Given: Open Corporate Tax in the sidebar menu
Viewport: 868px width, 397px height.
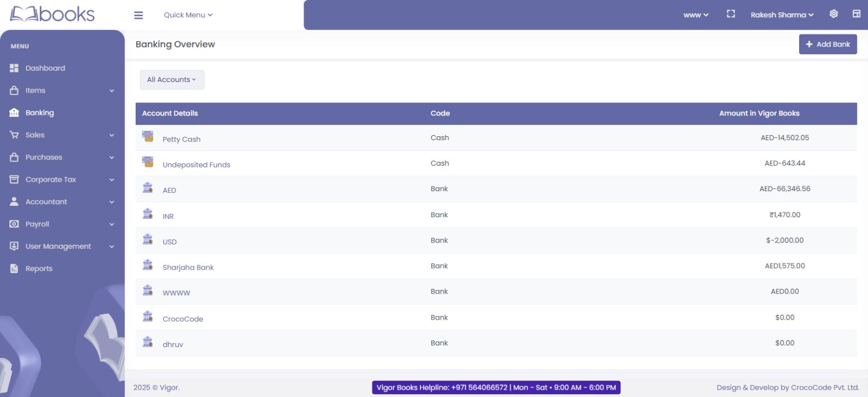Looking at the screenshot, I should click(51, 179).
